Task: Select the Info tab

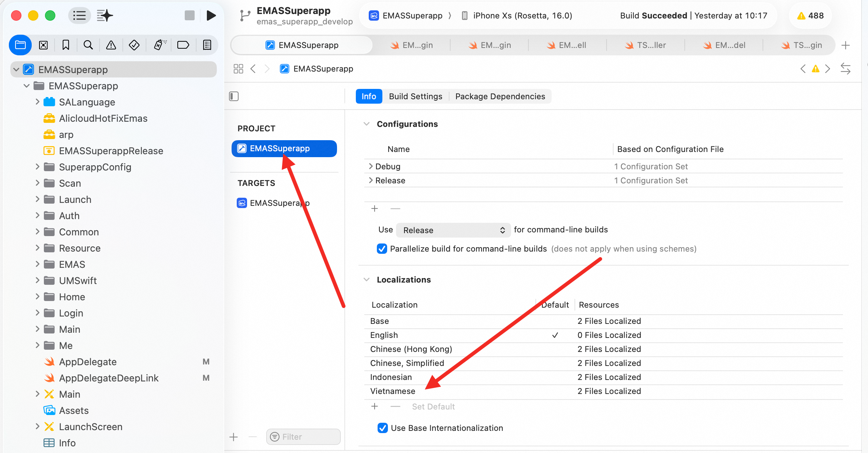Action: pos(369,96)
